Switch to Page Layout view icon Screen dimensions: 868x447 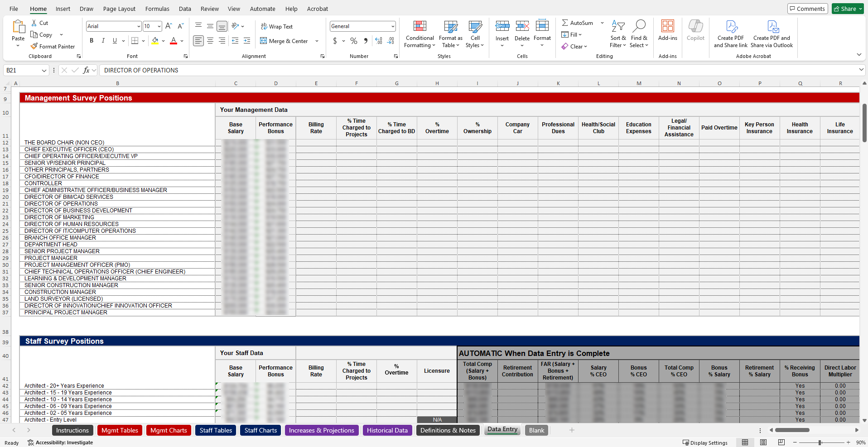click(763, 442)
